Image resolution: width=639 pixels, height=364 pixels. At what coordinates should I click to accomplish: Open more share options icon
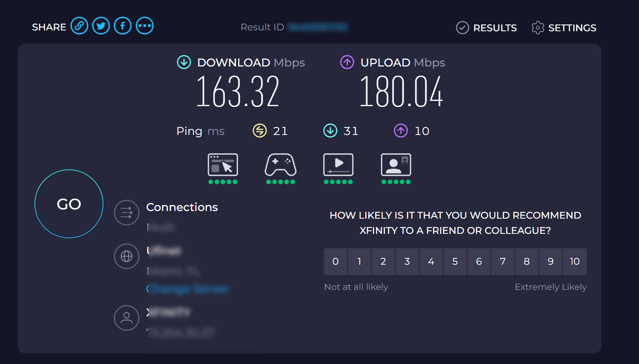[144, 26]
